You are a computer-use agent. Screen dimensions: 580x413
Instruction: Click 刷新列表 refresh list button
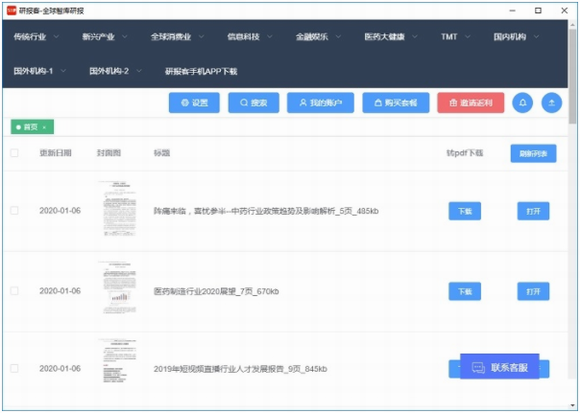tap(533, 153)
